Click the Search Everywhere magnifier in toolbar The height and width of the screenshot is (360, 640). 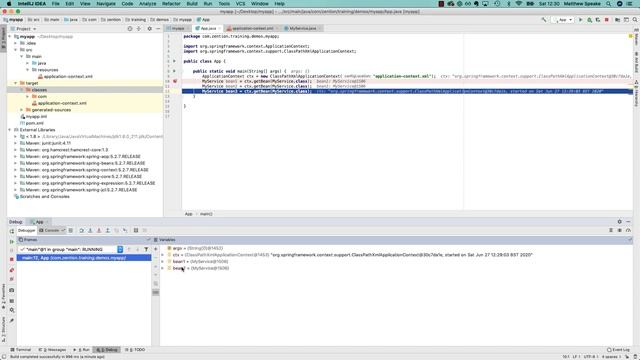(x=635, y=20)
